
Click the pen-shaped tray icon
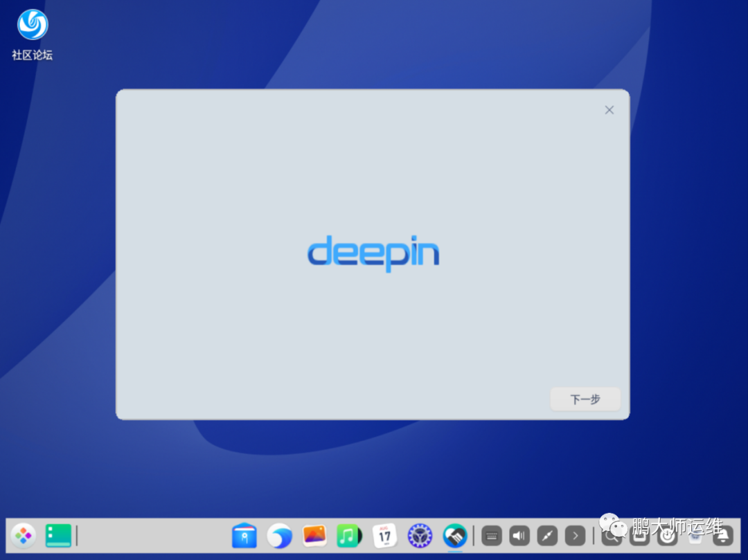click(x=547, y=536)
